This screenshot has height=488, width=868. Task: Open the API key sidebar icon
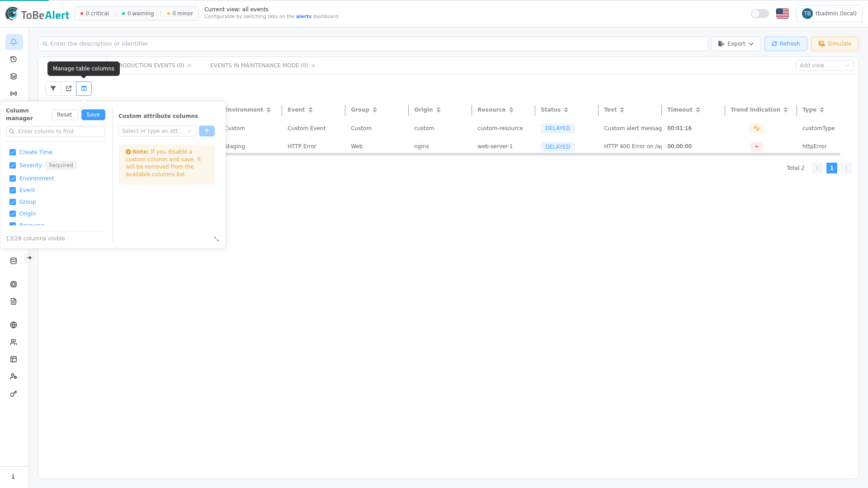14,394
